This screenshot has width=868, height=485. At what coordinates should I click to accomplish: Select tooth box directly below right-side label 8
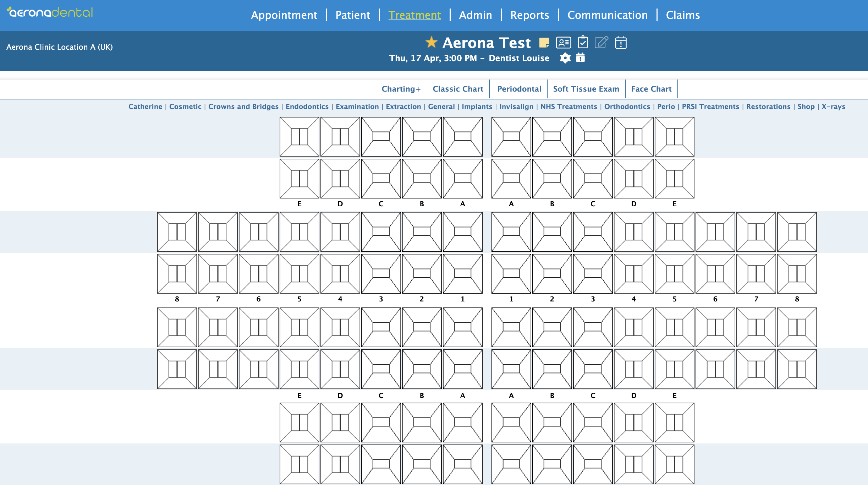pyautogui.click(x=797, y=327)
